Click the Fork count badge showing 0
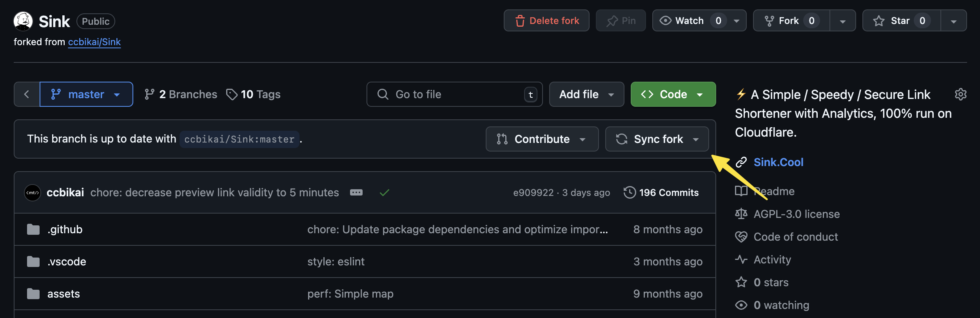Image resolution: width=980 pixels, height=318 pixels. pos(811,20)
